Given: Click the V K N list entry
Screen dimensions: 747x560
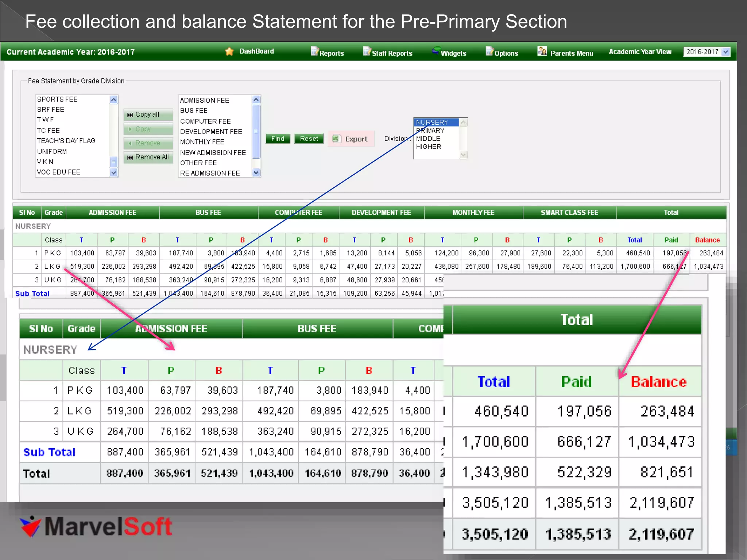Looking at the screenshot, I should point(45,162).
